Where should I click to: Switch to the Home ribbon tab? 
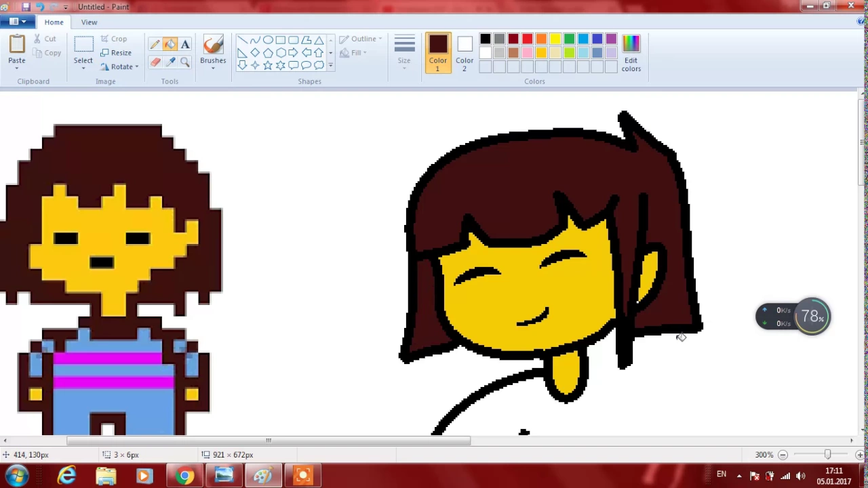(54, 22)
